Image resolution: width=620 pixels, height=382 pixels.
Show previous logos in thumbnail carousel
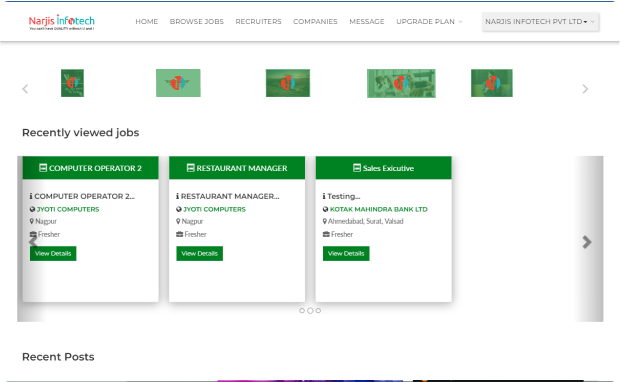25,89
